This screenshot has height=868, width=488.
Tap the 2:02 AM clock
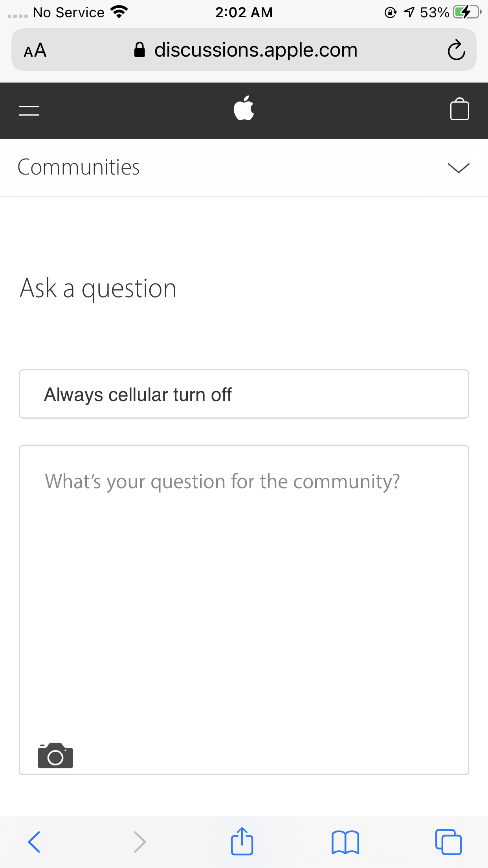244,13
